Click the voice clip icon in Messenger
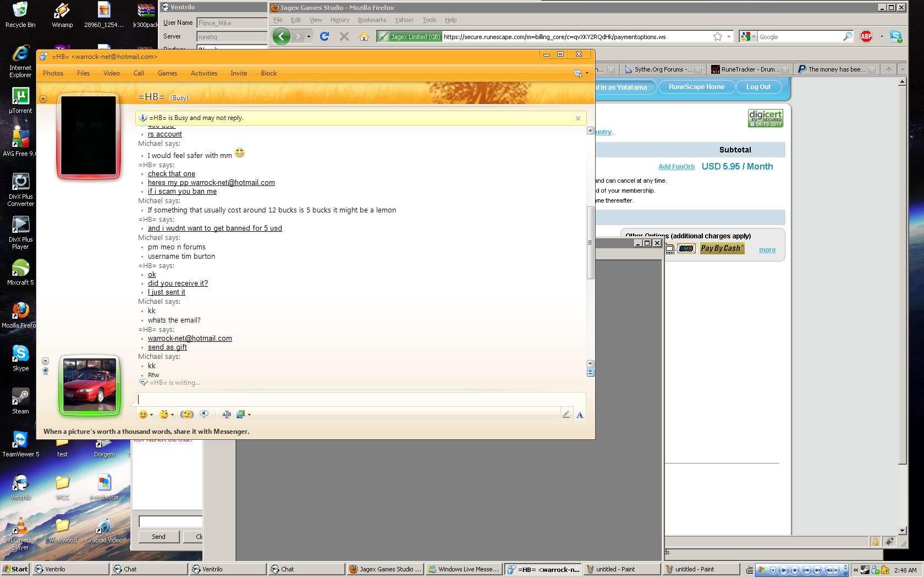The width and height of the screenshot is (924, 578). 204,415
